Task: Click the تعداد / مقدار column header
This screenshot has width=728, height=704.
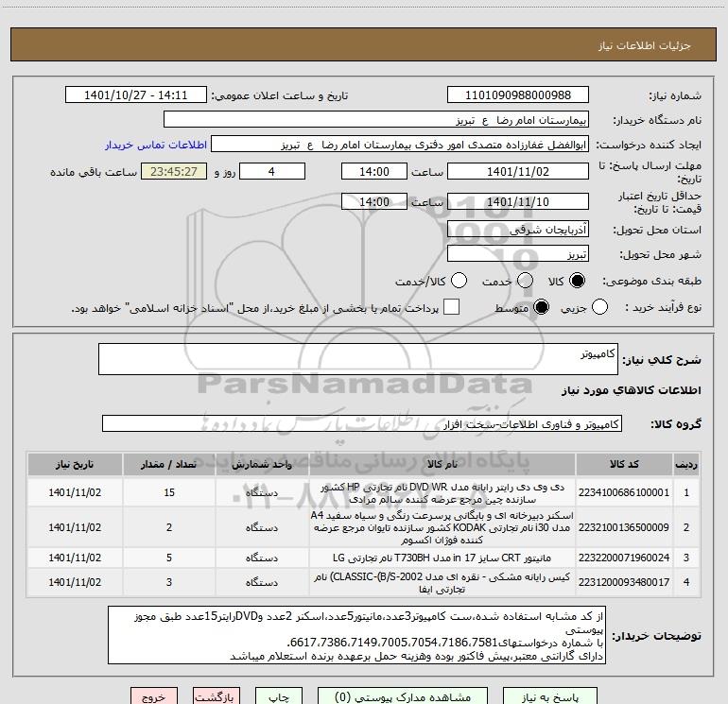Action: (x=169, y=465)
